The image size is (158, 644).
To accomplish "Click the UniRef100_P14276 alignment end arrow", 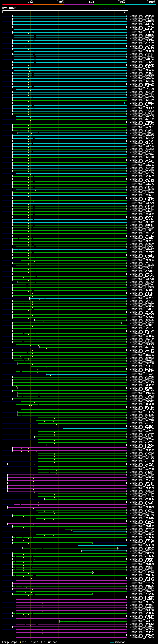I will [93, 572].
